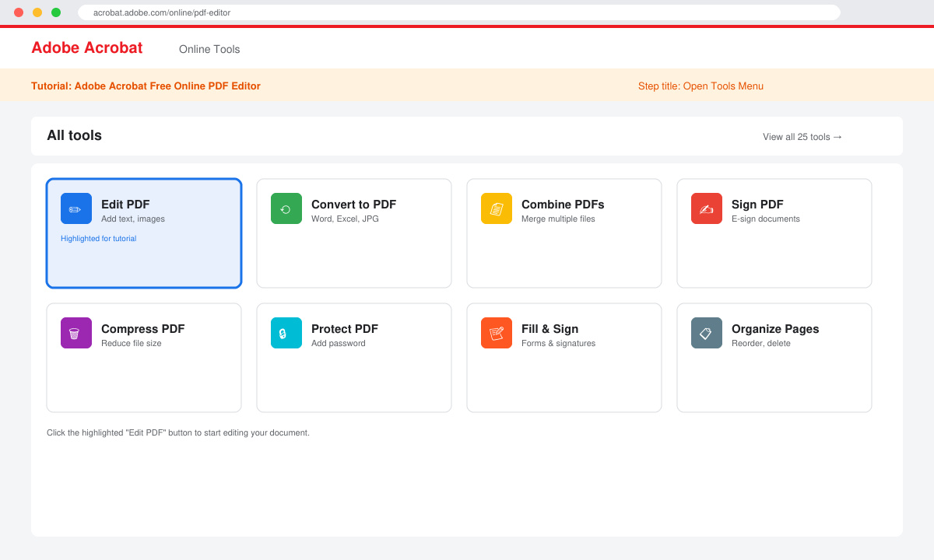Image resolution: width=934 pixels, height=560 pixels.
Task: Click the orange Fill & Sign icon
Action: (x=497, y=333)
